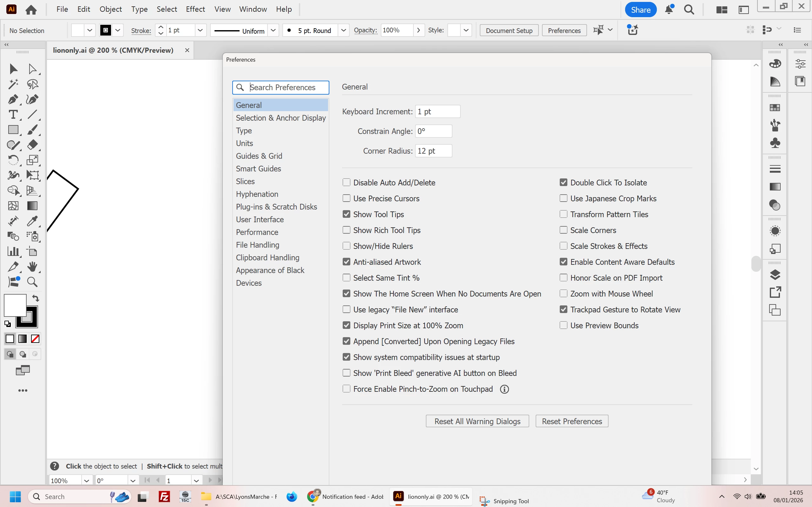Activate the Type tool
Screen dimensions: 812x507
(x=13, y=114)
